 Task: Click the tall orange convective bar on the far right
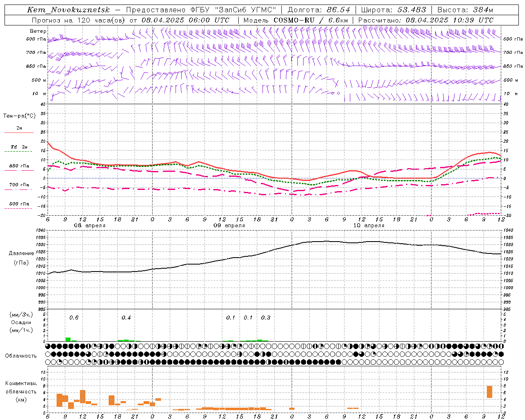pyautogui.click(x=489, y=392)
